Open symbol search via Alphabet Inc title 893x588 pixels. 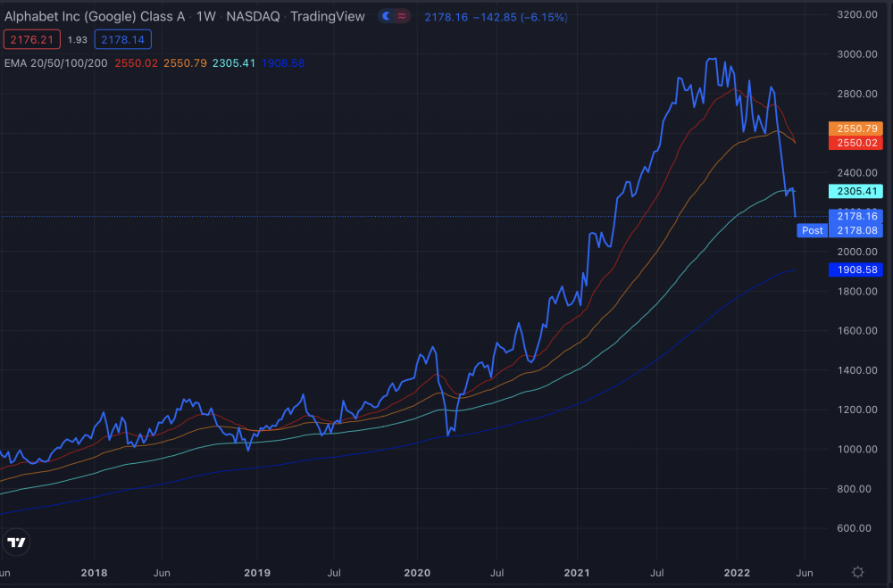(95, 17)
